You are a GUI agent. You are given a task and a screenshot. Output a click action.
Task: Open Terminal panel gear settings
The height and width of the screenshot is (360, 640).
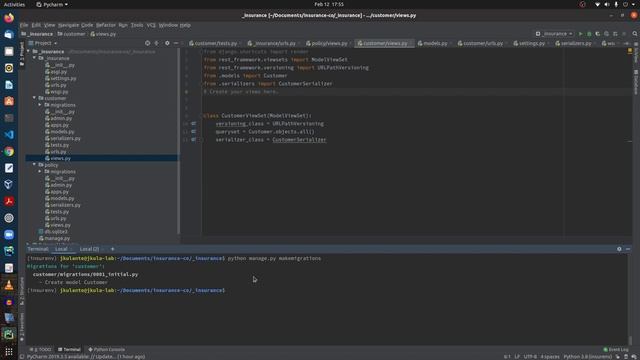coord(619,249)
